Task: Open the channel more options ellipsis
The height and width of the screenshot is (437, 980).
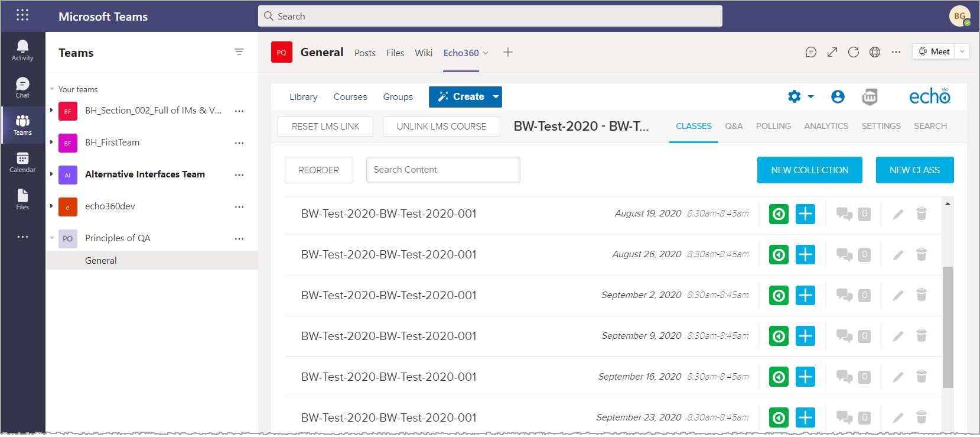Action: point(896,52)
